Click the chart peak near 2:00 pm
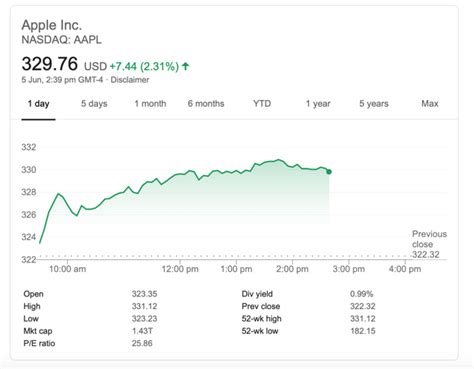474x369 pixels. point(279,160)
